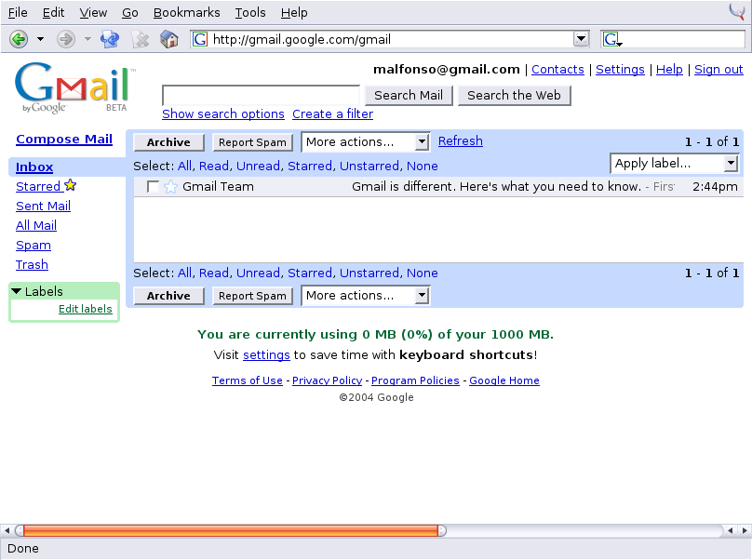Click the top Report Spam button
This screenshot has height=560, width=752.
click(253, 142)
